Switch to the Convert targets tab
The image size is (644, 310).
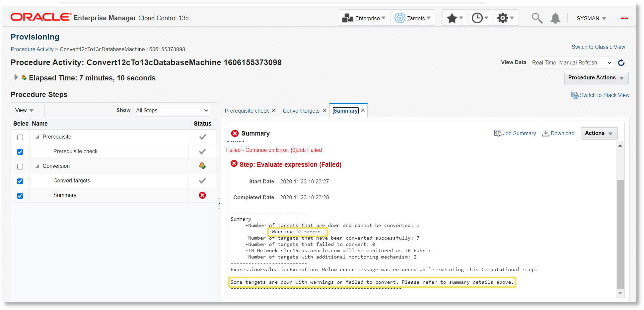(301, 110)
